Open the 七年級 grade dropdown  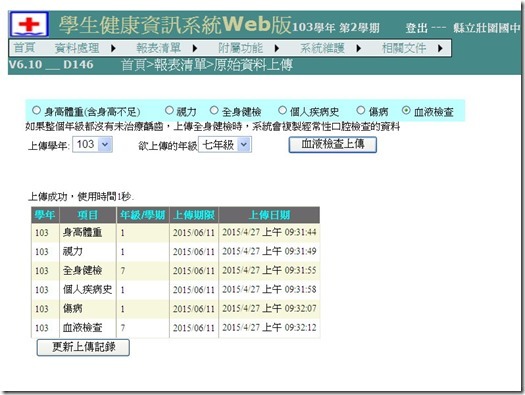pos(225,145)
